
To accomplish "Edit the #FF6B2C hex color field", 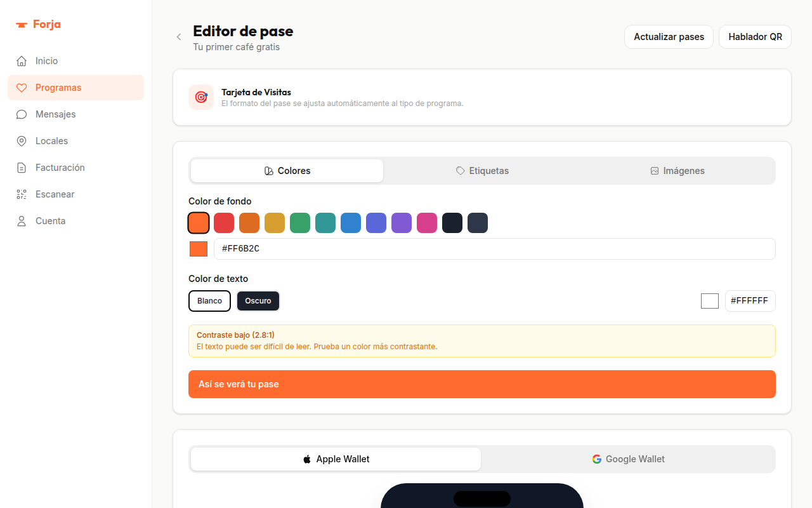I will [495, 249].
